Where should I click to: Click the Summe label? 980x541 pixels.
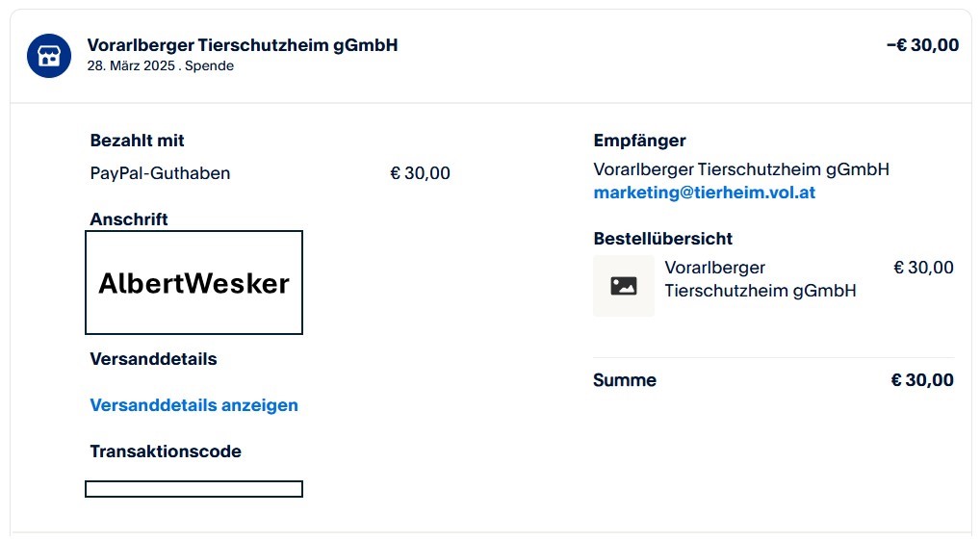coord(624,380)
